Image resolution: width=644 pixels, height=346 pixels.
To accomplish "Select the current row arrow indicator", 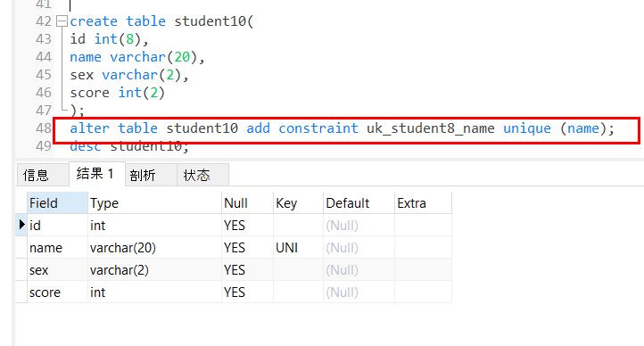I will pyautogui.click(x=21, y=225).
